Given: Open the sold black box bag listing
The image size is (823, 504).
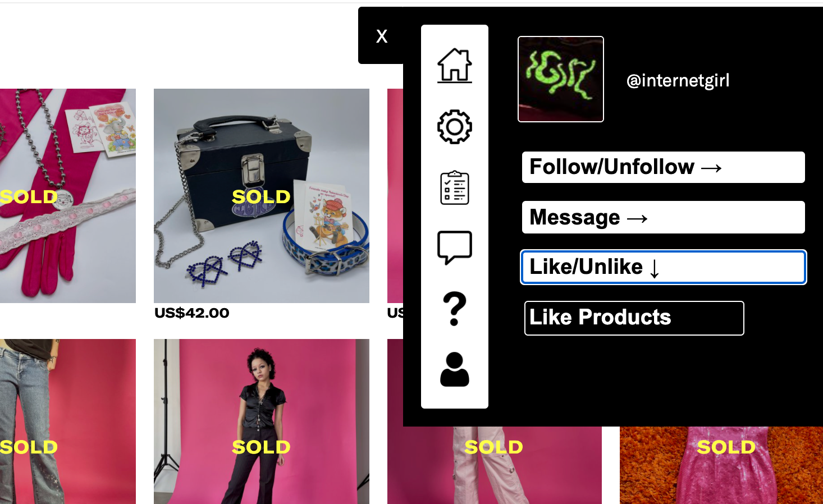Looking at the screenshot, I should click(x=262, y=196).
